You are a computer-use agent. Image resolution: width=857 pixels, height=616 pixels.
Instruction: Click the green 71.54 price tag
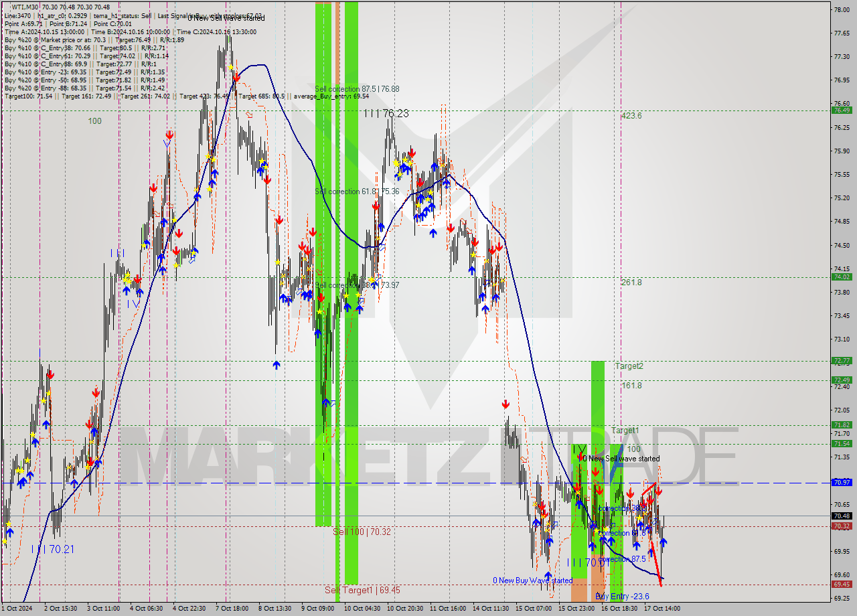pyautogui.click(x=841, y=443)
